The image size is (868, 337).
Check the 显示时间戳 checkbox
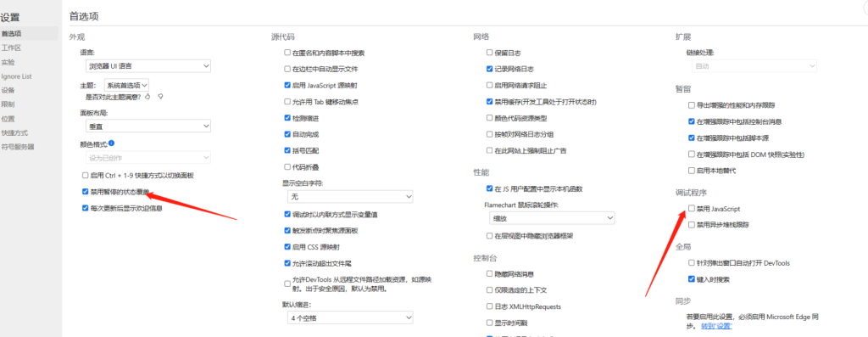pos(489,323)
